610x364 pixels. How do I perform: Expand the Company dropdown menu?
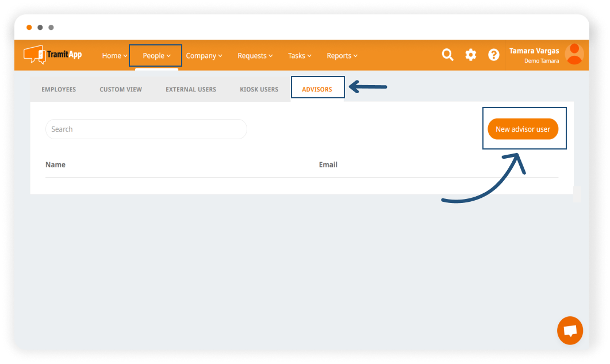point(204,56)
